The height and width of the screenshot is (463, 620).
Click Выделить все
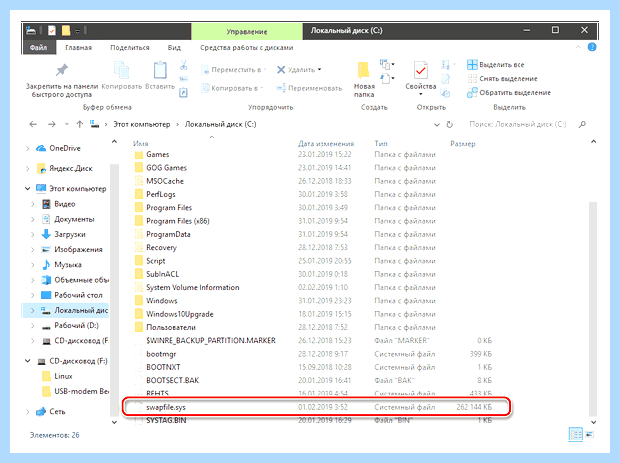[x=495, y=64]
